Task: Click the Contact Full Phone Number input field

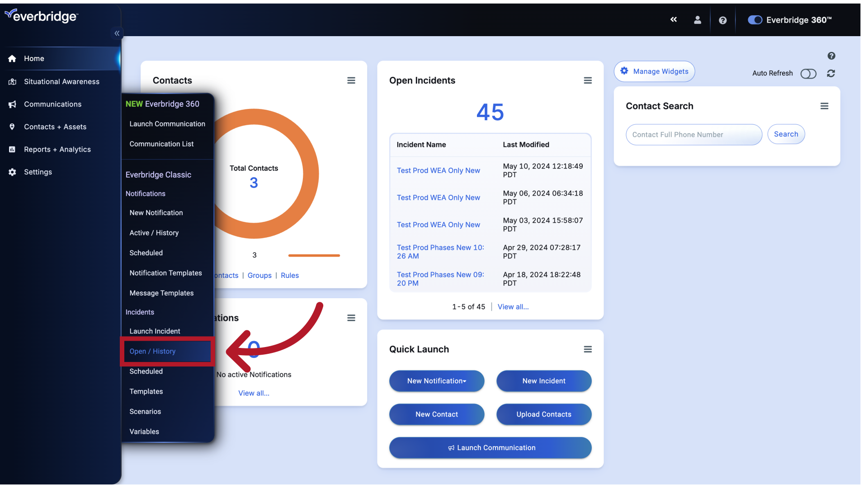Action: pyautogui.click(x=694, y=134)
